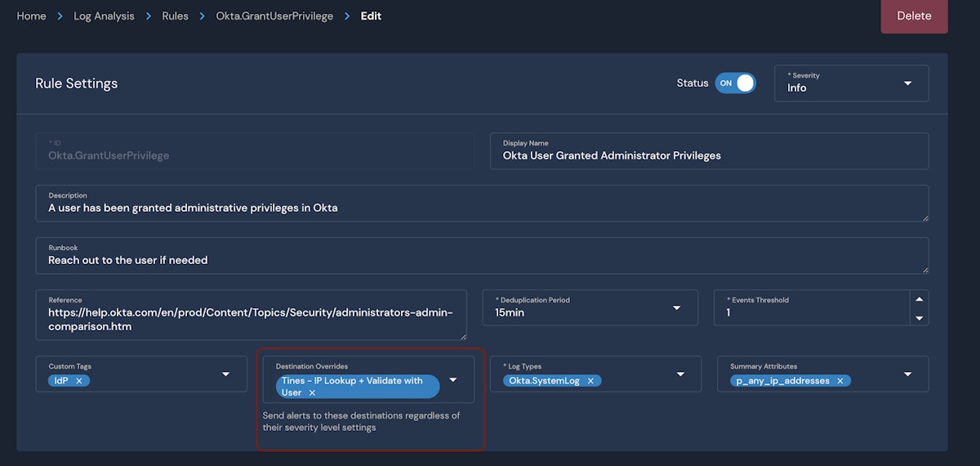This screenshot has height=466, width=980.
Task: Click the Delete button
Action: coord(914,16)
